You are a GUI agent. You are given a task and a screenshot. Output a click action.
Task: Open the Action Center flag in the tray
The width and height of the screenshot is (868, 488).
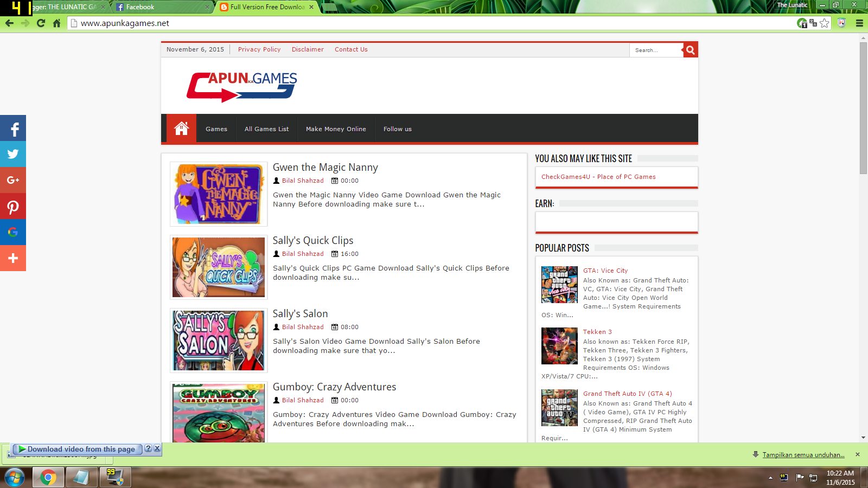[799, 478]
